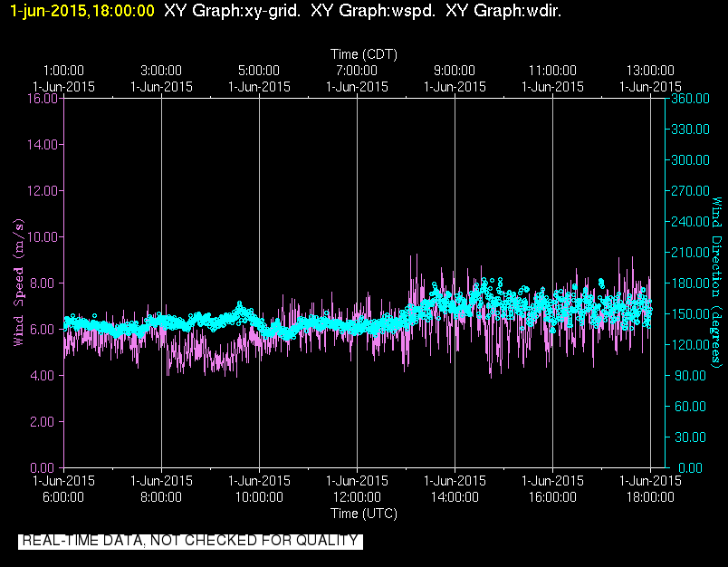
Task: Click the 'XY Graph:wdir.' title text
Action: (x=503, y=11)
